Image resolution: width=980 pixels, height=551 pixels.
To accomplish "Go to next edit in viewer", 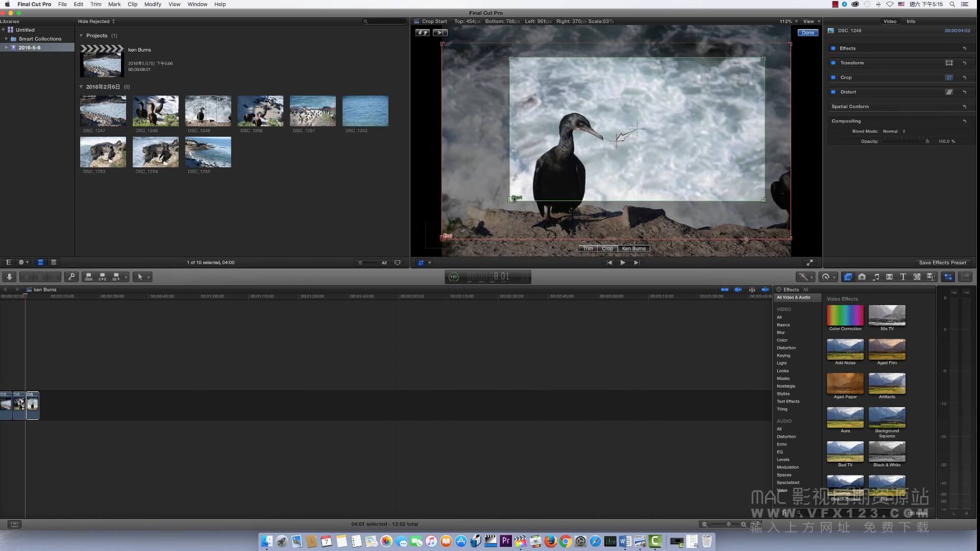I will click(636, 263).
